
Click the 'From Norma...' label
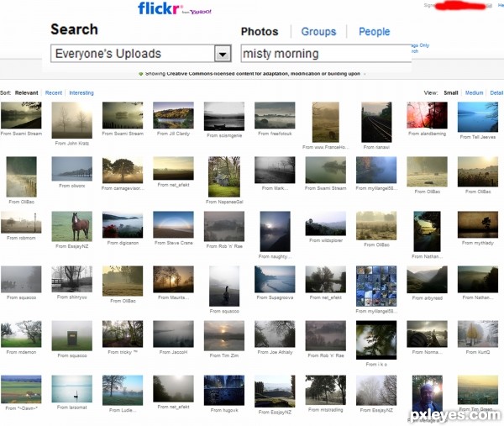point(427,352)
